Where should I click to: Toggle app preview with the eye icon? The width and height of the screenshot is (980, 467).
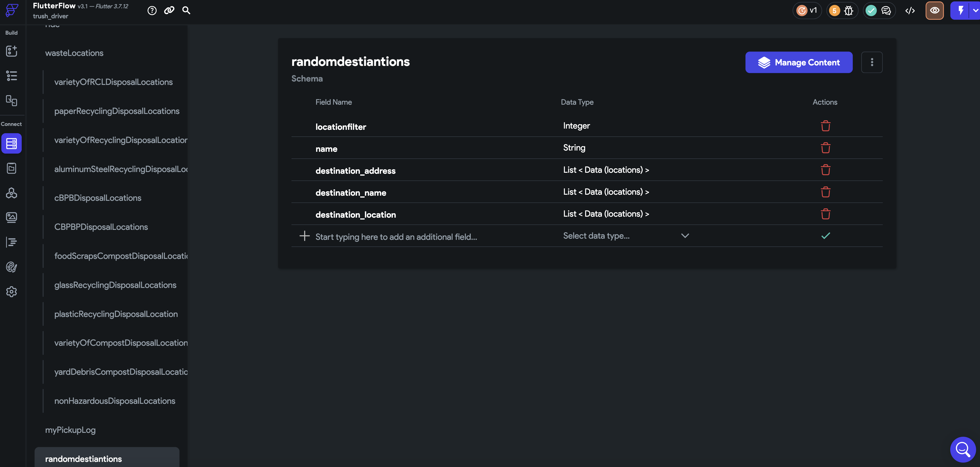935,10
